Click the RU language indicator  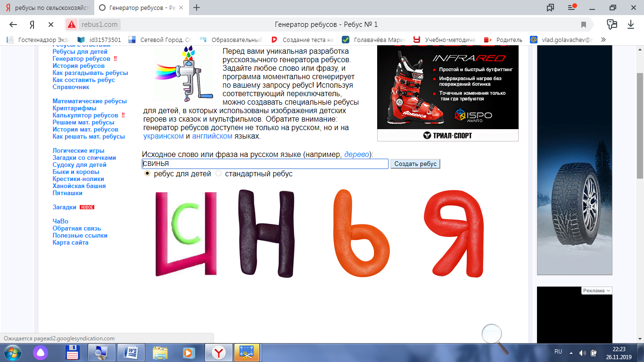(x=558, y=352)
